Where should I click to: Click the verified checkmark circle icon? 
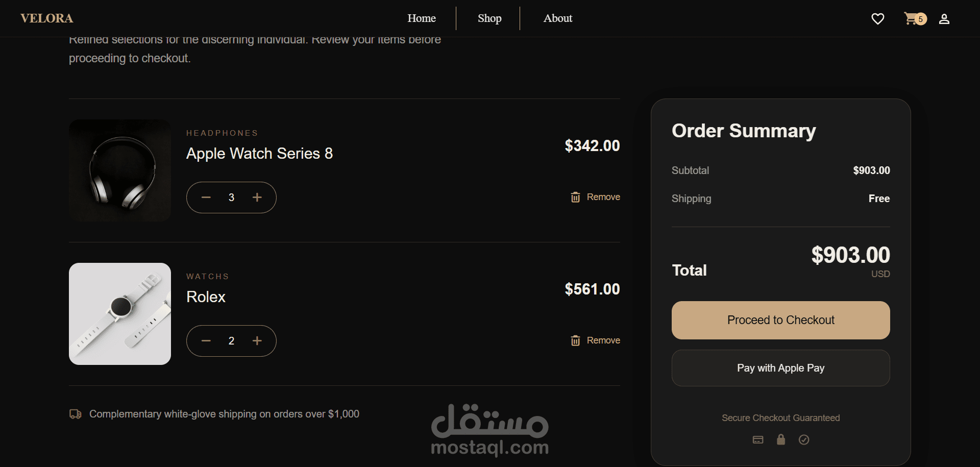pos(804,440)
